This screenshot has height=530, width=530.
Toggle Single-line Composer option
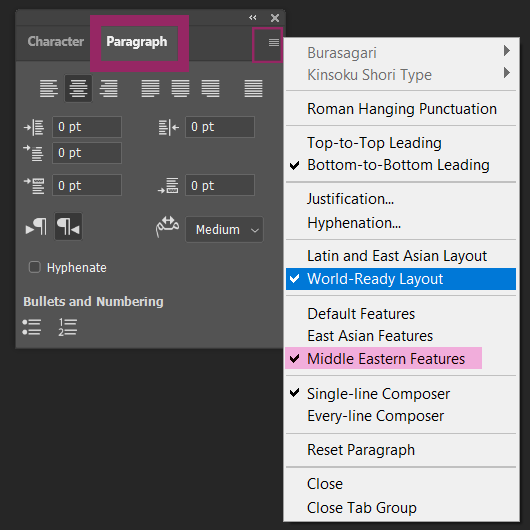401,394
